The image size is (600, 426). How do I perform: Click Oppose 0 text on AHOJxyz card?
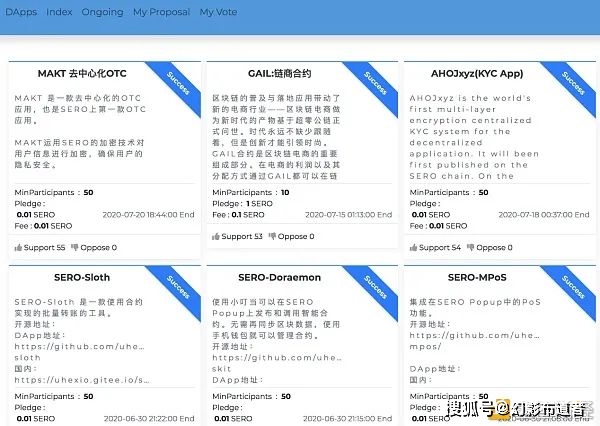tap(494, 248)
